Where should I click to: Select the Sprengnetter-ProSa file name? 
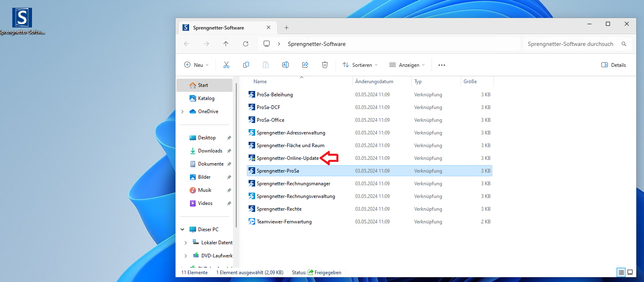tap(278, 171)
